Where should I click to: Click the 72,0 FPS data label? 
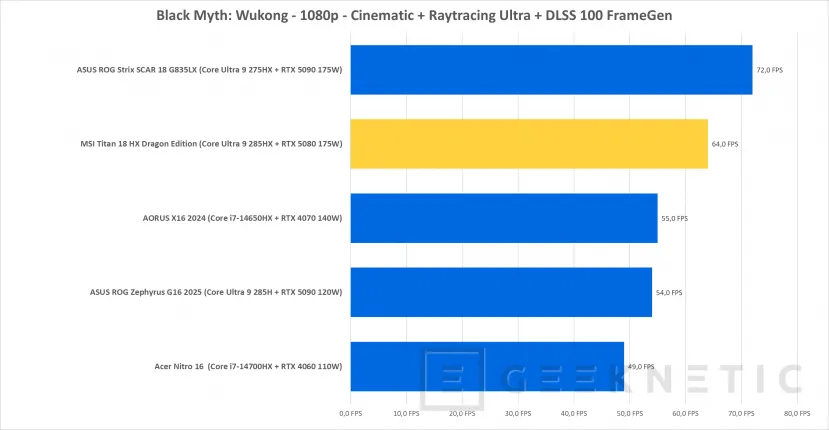(x=769, y=70)
